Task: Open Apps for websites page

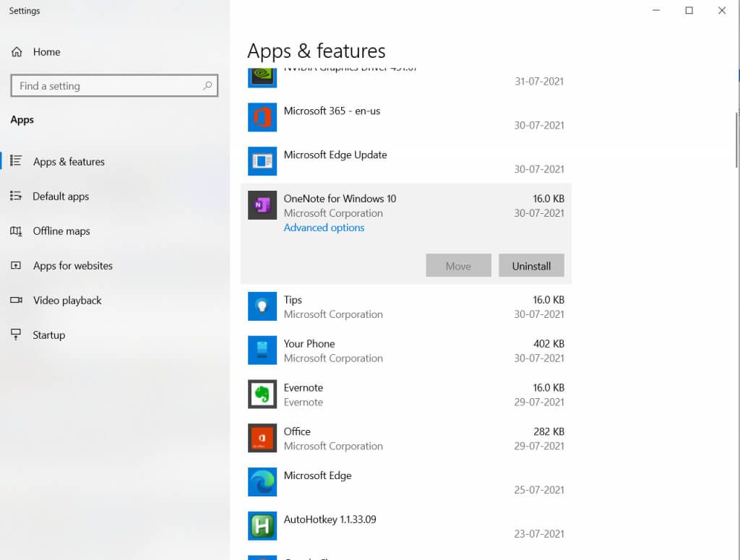Action: point(73,266)
